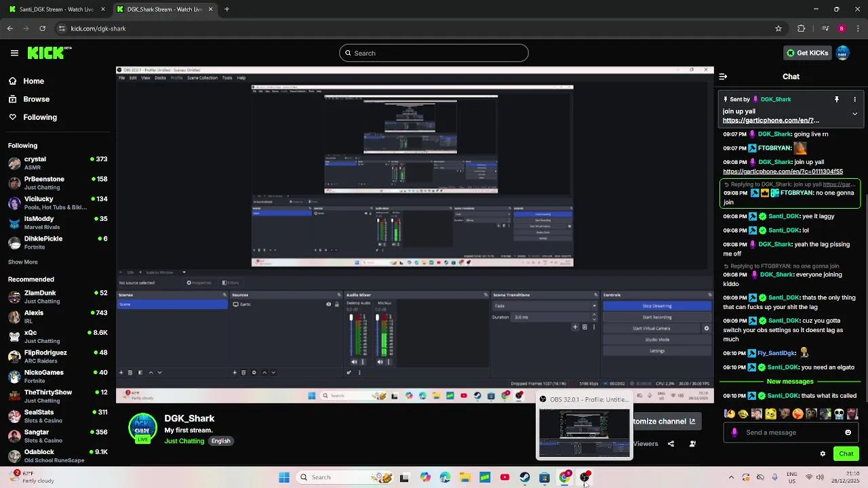Show hidden system tray icons

[731, 477]
